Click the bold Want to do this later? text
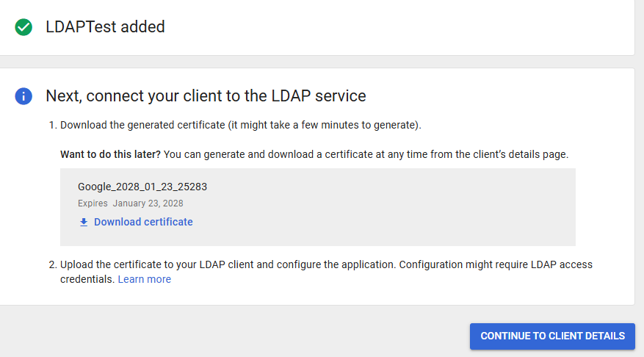644x357 pixels. coord(110,155)
